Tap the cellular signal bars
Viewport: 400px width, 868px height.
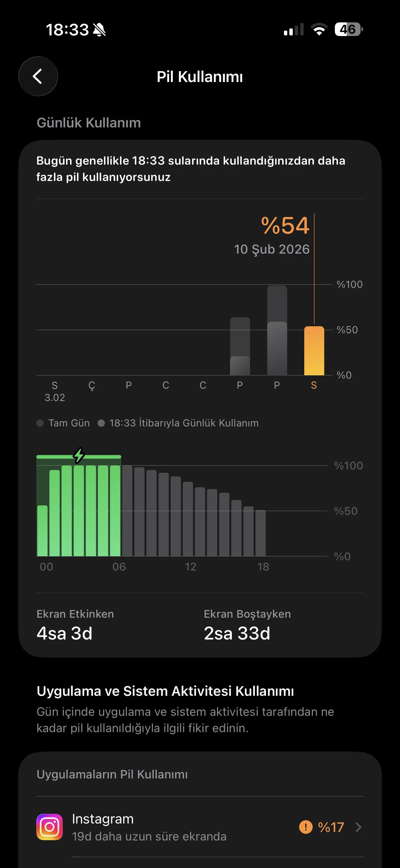[294, 30]
